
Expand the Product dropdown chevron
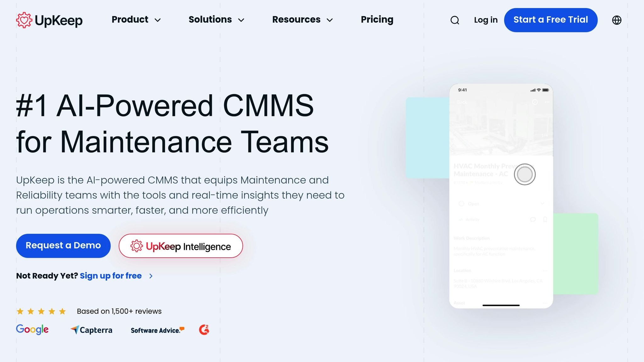pos(158,20)
